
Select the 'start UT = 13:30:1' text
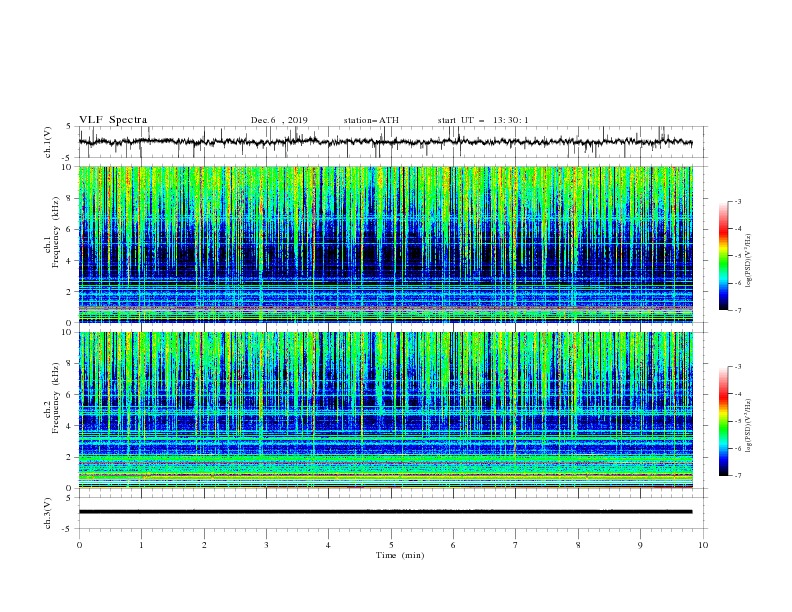pos(483,120)
